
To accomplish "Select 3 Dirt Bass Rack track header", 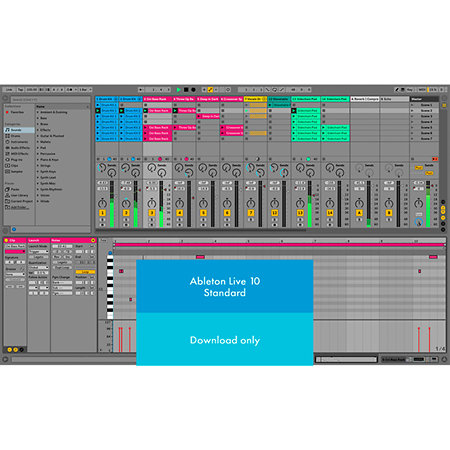I will pyautogui.click(x=157, y=99).
